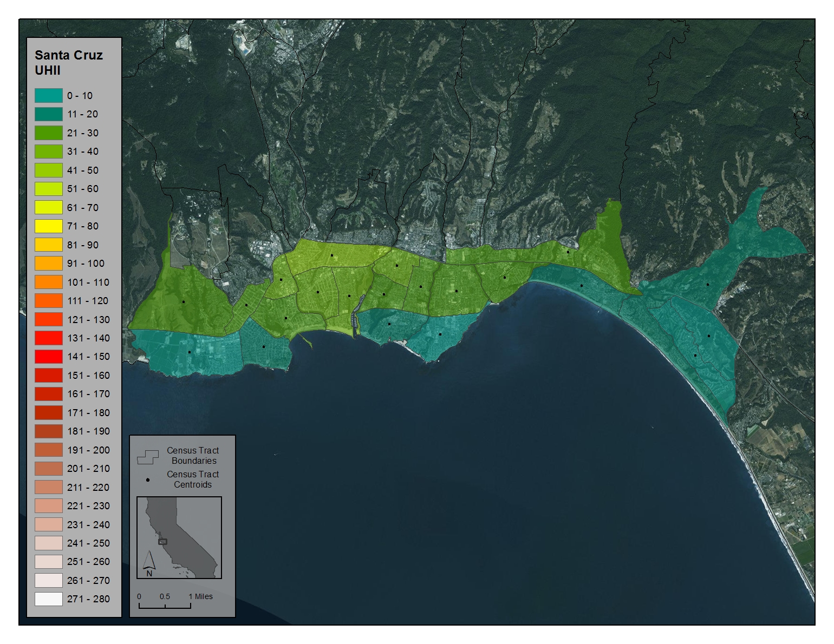Image resolution: width=834 pixels, height=644 pixels.
Task: Click the 211 - 220 legend swatch
Action: (x=49, y=488)
